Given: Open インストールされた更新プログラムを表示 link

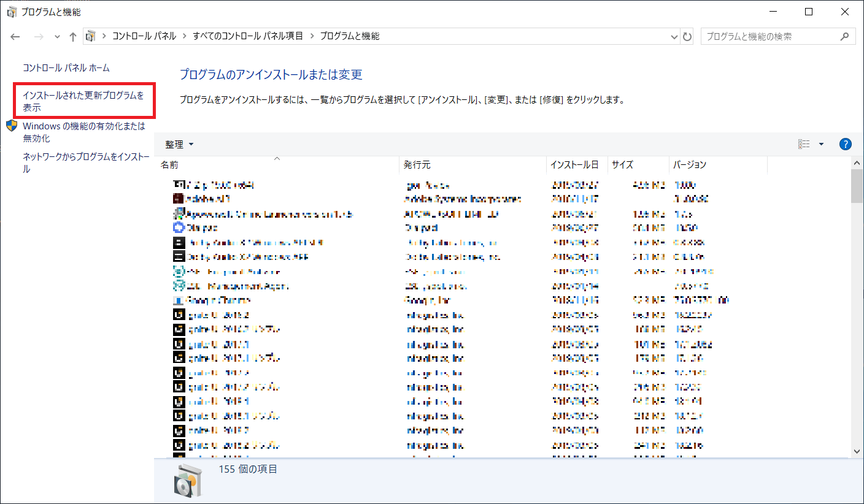Looking at the screenshot, I should (83, 101).
